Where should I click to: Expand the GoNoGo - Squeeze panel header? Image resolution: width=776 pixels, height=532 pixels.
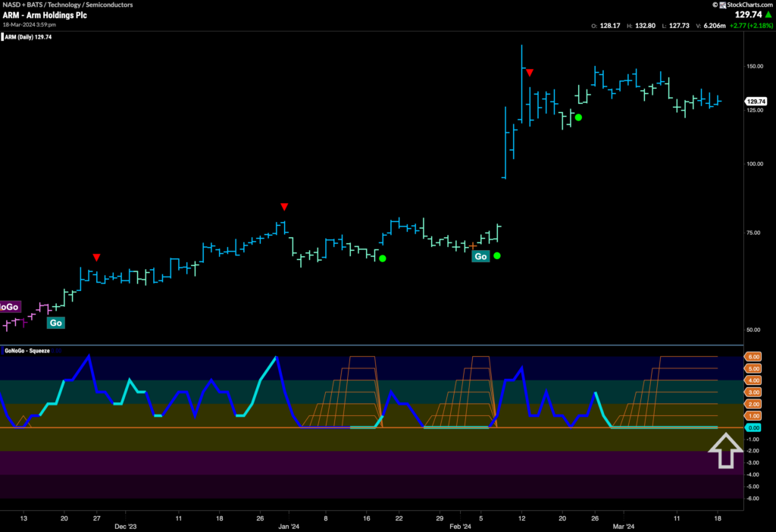click(27, 351)
